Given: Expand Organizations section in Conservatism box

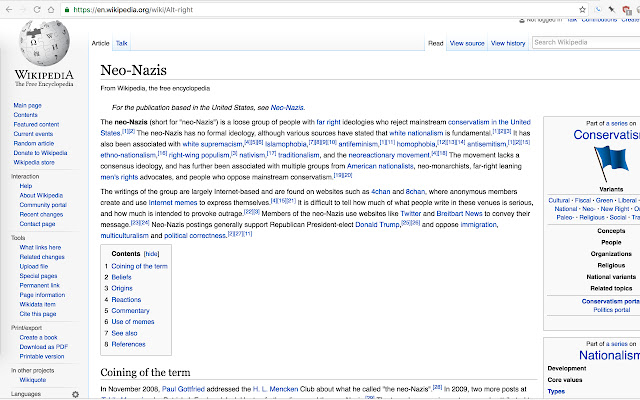Looking at the screenshot, I should [611, 254].
